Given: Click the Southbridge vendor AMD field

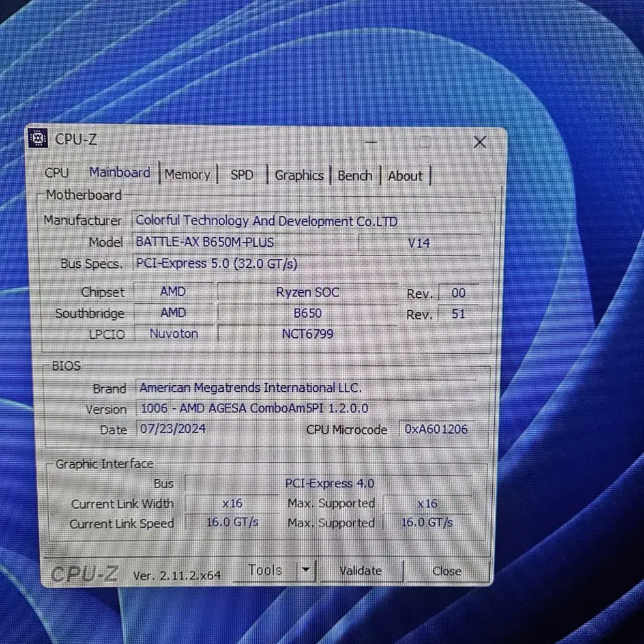Looking at the screenshot, I should point(173,313).
